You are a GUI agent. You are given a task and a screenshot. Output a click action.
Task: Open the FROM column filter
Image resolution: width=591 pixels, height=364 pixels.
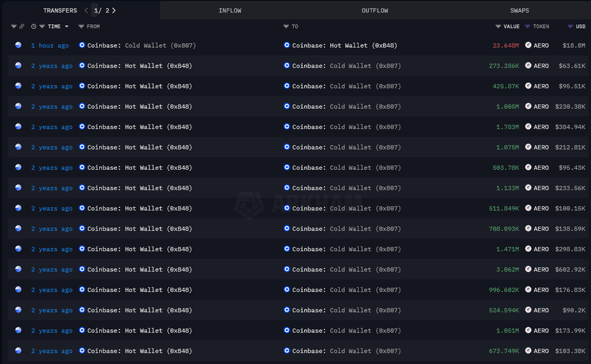click(89, 27)
